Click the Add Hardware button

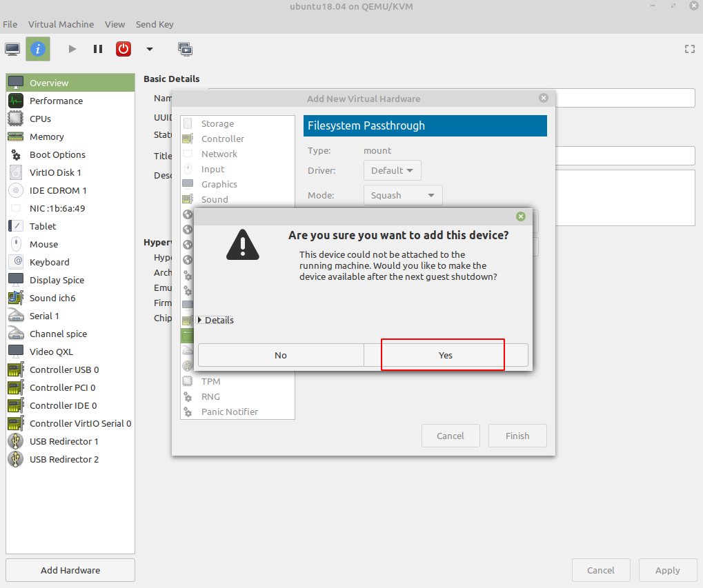(x=70, y=570)
